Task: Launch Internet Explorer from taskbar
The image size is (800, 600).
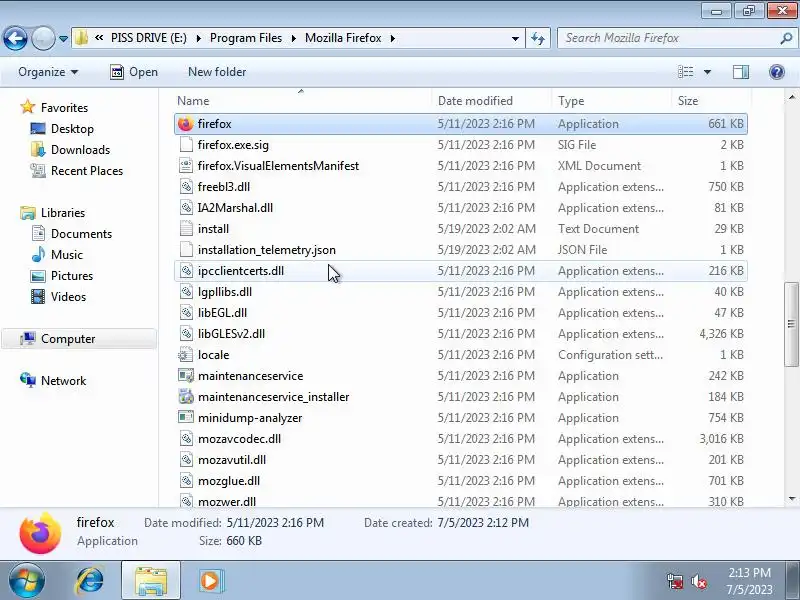Action: point(90,581)
